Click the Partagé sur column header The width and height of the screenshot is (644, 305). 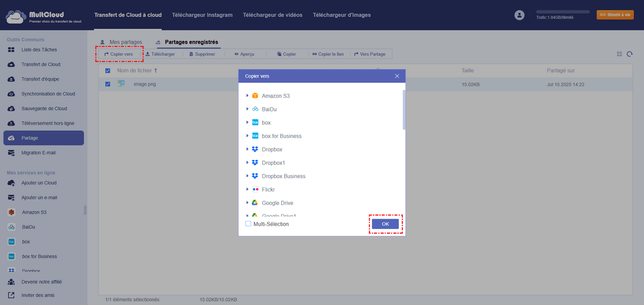click(561, 70)
